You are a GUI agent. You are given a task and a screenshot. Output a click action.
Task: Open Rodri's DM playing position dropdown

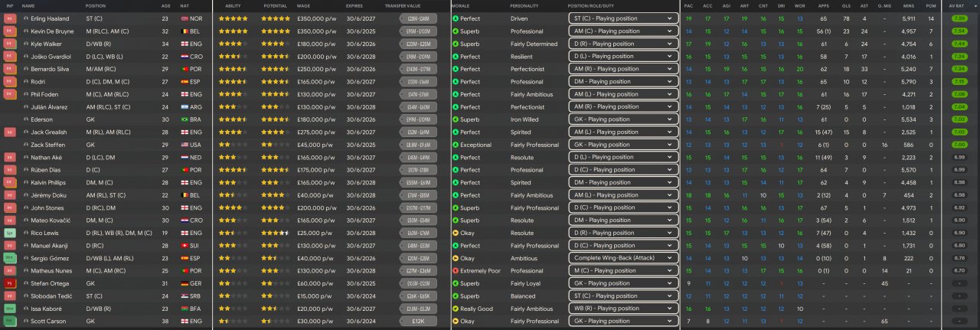[623, 82]
